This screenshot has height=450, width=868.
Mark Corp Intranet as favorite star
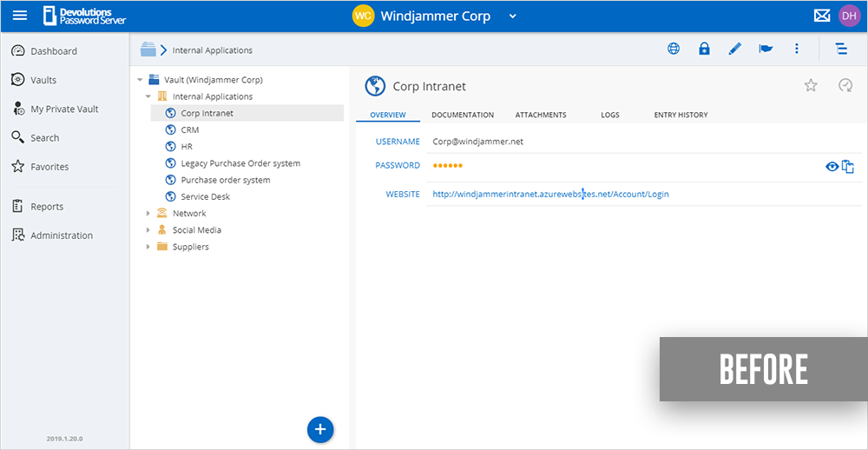click(811, 85)
